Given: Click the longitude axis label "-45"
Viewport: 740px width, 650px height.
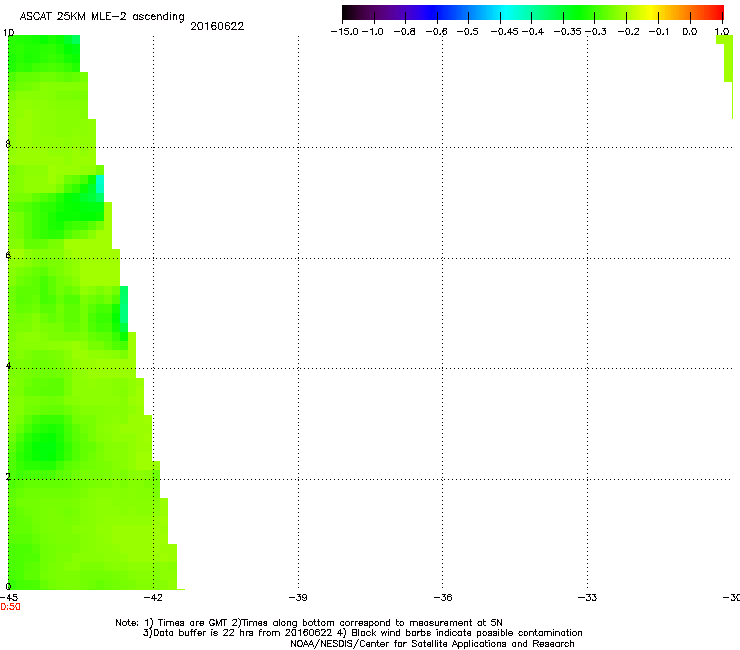Looking at the screenshot, I should pos(9,598).
